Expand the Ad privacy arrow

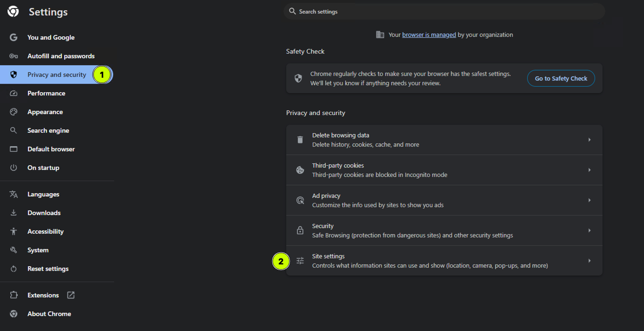(590, 200)
